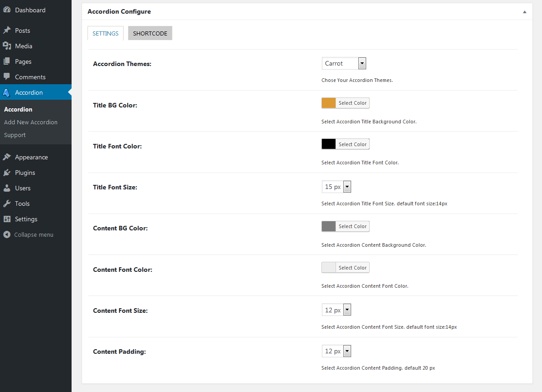542x392 pixels.
Task: Click Add New Accordion link
Action: (31, 122)
